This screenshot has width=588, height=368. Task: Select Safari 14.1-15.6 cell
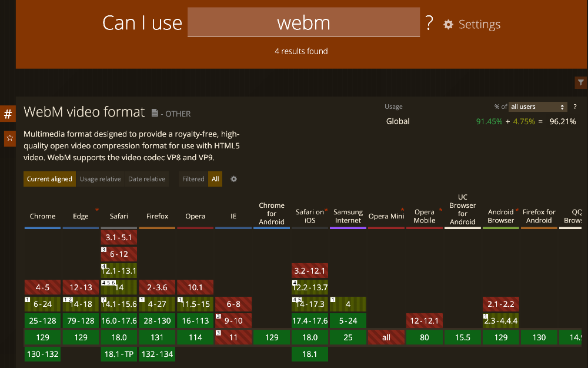pyautogui.click(x=119, y=304)
